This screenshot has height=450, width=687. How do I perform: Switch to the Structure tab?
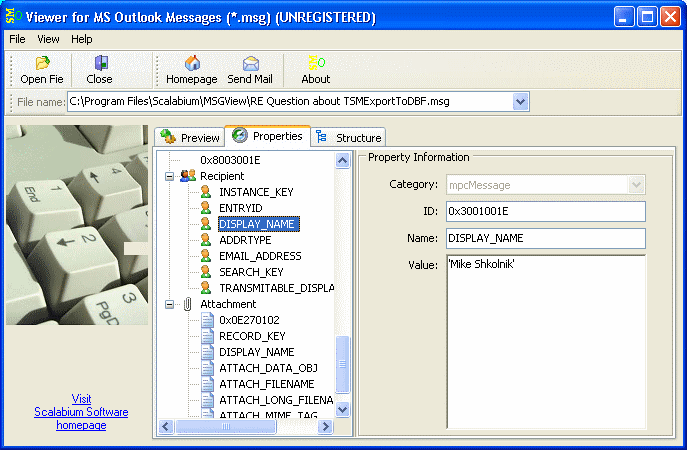click(349, 138)
